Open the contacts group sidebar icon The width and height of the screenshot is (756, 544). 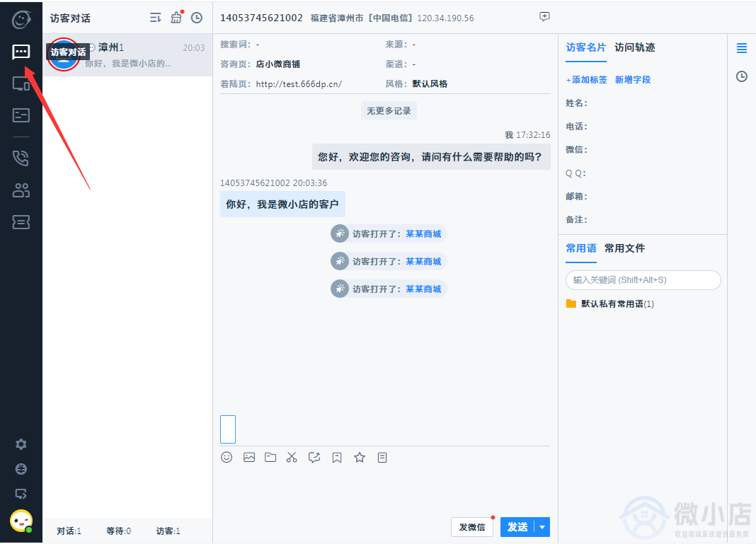[21, 190]
